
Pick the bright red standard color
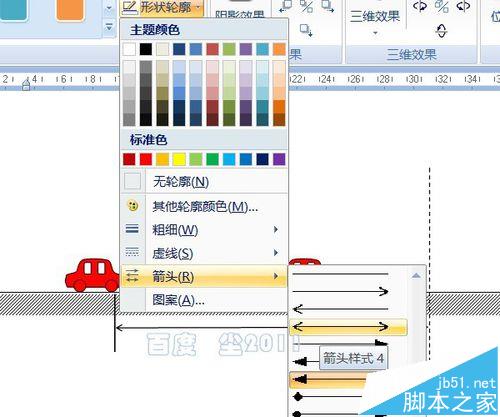(x=146, y=159)
